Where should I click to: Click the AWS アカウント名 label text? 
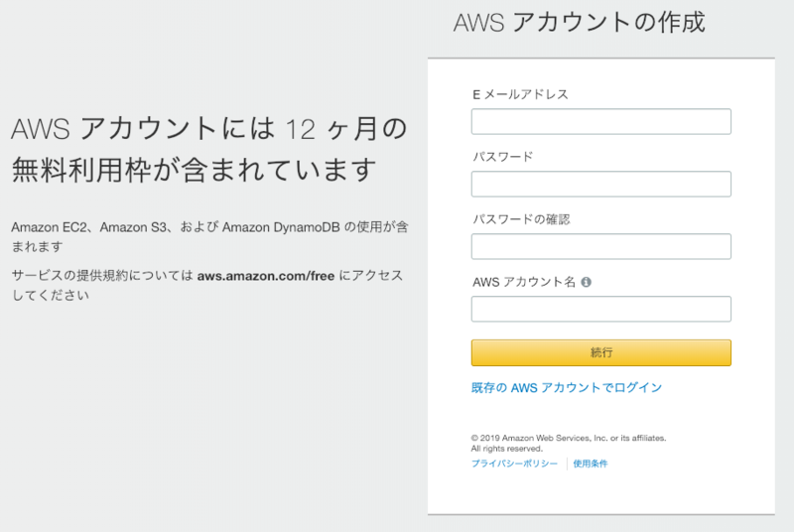[x=523, y=282]
